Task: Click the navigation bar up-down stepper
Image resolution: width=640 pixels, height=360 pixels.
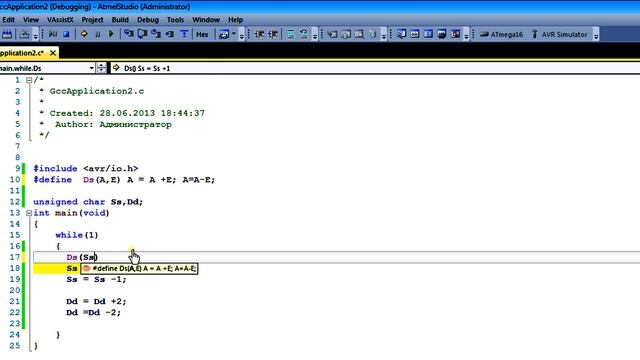Action: 101,68
